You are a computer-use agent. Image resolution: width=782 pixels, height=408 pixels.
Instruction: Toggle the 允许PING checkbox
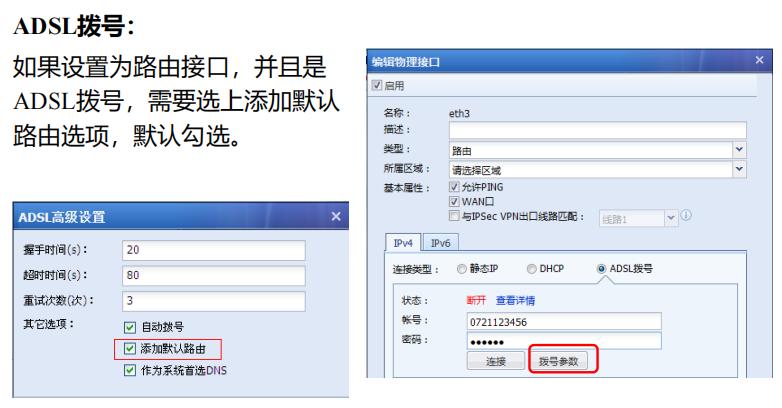[454, 187]
